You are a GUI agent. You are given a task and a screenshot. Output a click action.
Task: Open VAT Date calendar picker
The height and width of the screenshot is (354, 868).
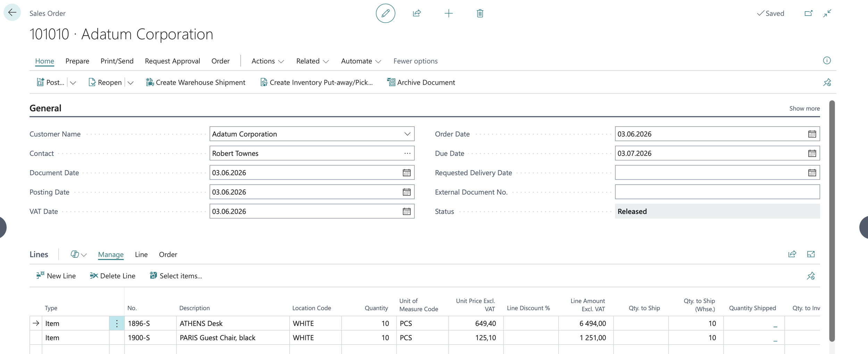[x=407, y=212]
